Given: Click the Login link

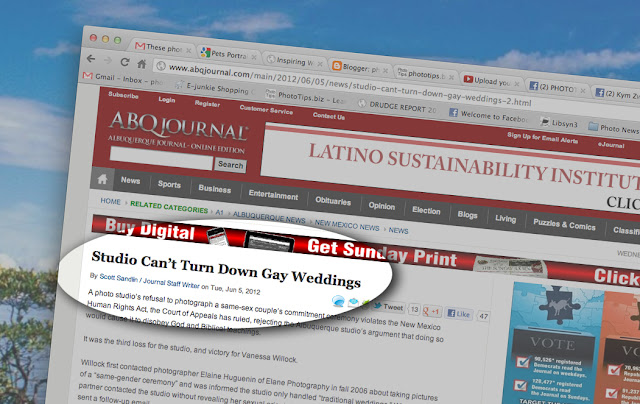Looking at the screenshot, I should tap(167, 100).
